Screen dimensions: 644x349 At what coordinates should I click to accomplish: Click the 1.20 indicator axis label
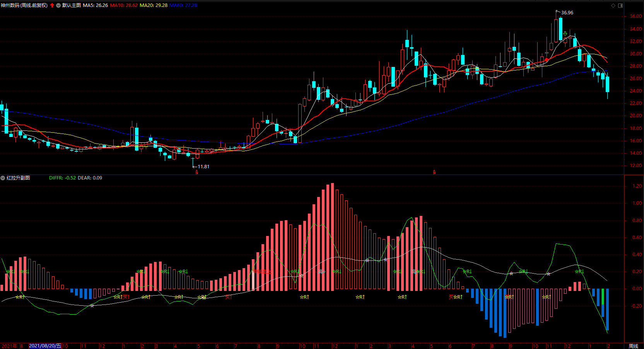pyautogui.click(x=637, y=186)
